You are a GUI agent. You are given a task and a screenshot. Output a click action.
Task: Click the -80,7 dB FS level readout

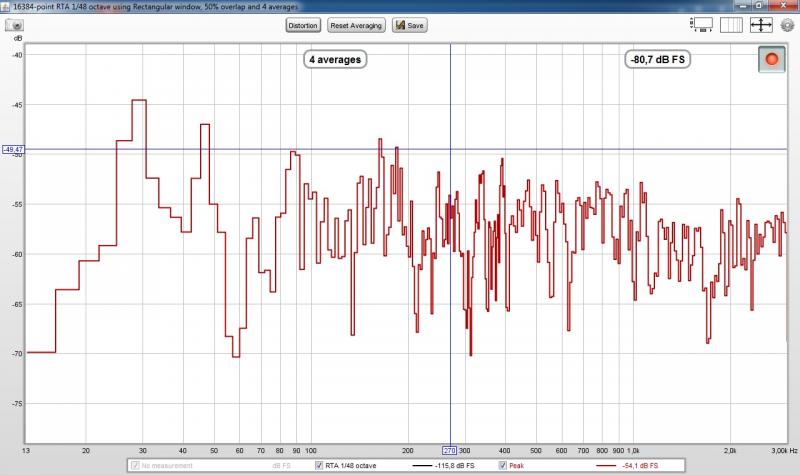pos(658,60)
